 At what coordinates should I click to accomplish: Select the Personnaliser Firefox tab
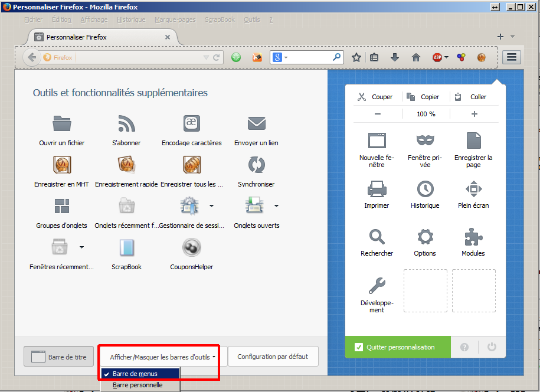coord(102,37)
